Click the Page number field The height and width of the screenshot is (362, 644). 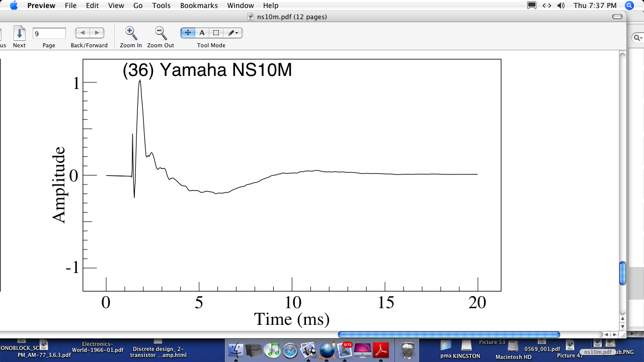click(x=49, y=33)
